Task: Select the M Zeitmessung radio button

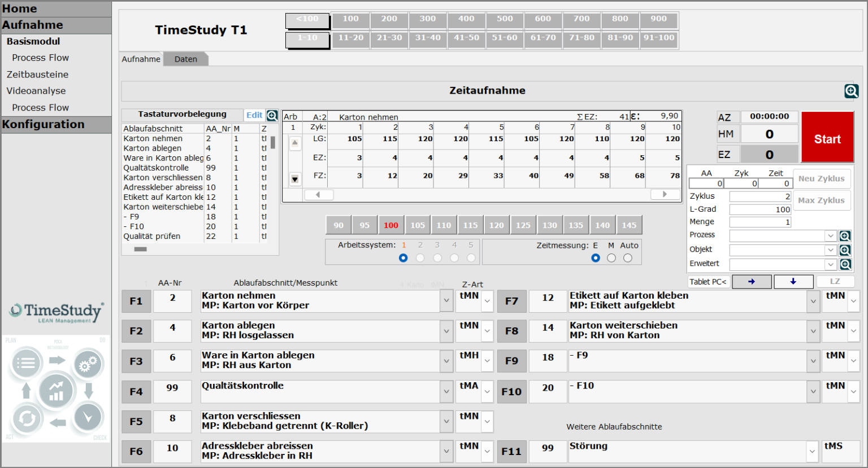Action: point(611,258)
